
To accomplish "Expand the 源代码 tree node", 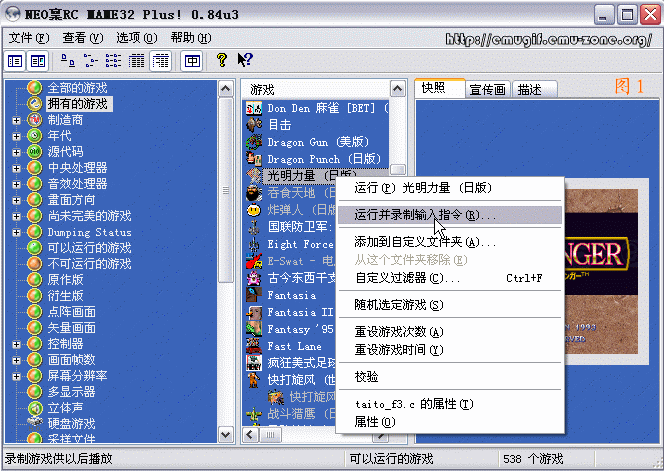I will pyautogui.click(x=17, y=152).
